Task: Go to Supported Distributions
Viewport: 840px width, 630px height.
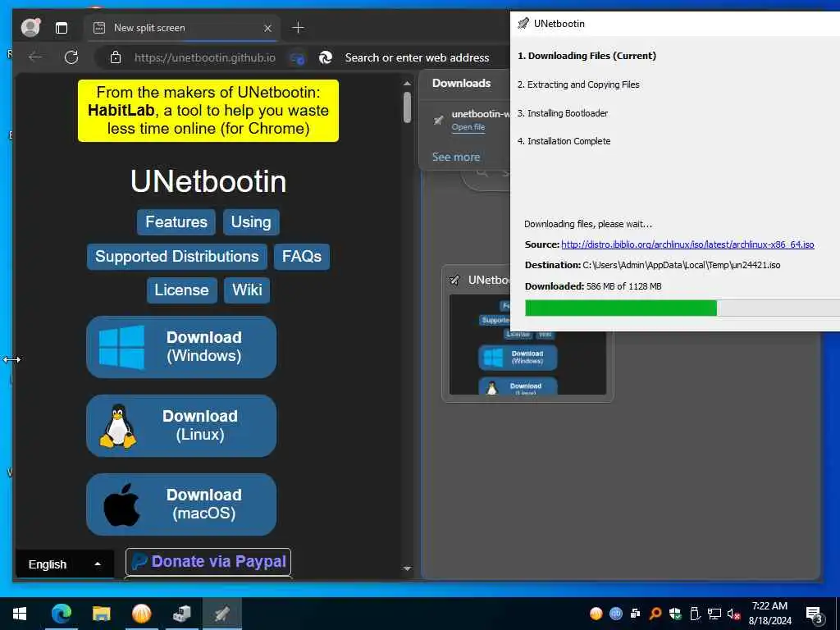Action: 177,257
